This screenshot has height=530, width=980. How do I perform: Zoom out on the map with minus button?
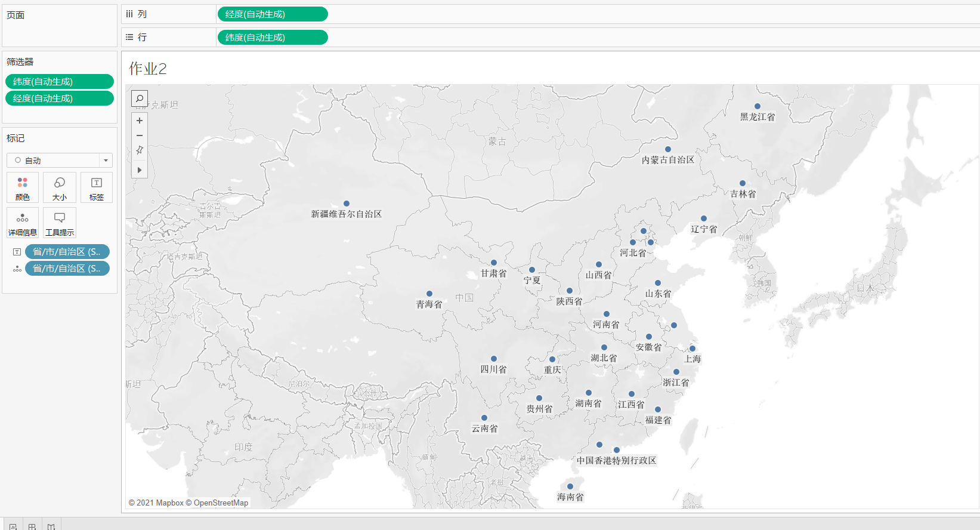click(140, 135)
